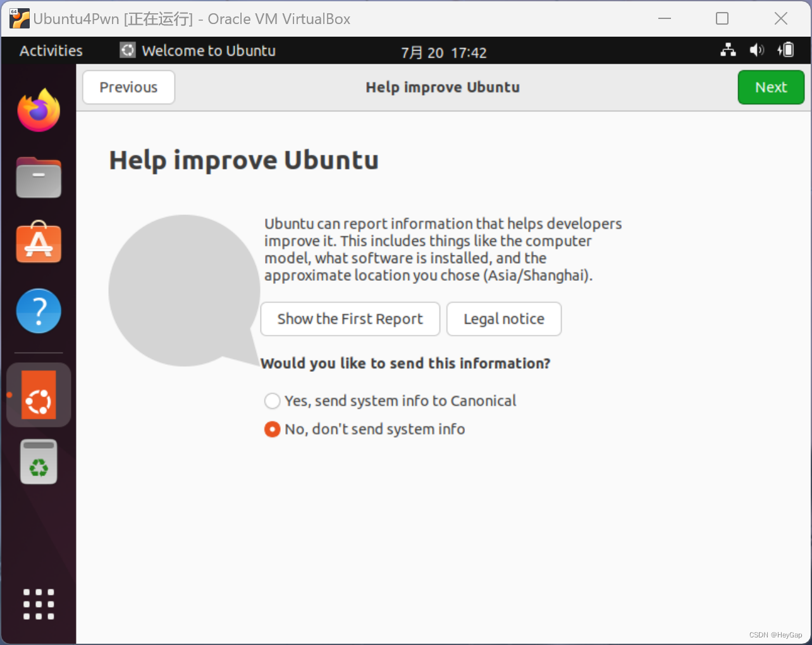Image resolution: width=812 pixels, height=645 pixels.
Task: Open Firefox from the dock
Action: point(39,110)
